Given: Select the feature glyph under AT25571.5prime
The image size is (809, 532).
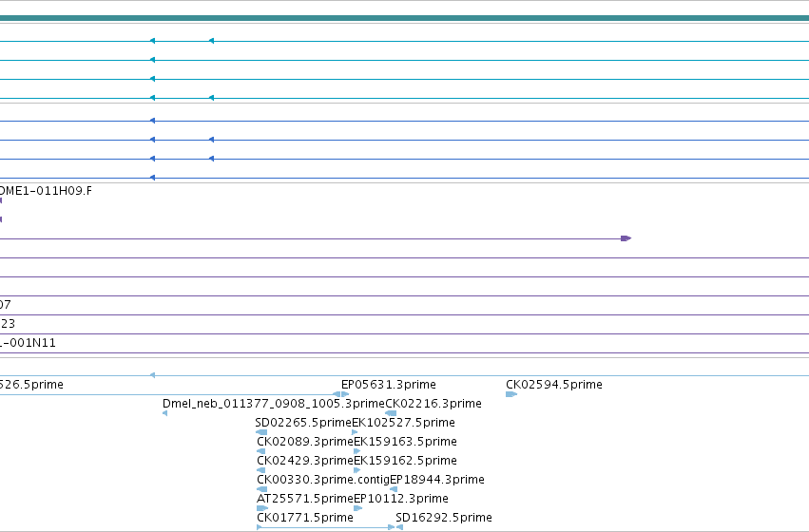Looking at the screenshot, I should (x=262, y=508).
